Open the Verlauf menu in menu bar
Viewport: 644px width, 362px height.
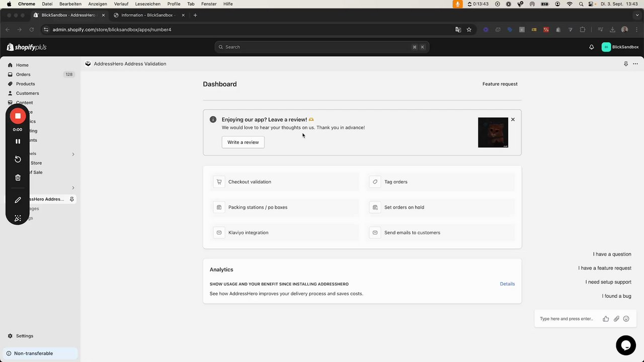121,4
